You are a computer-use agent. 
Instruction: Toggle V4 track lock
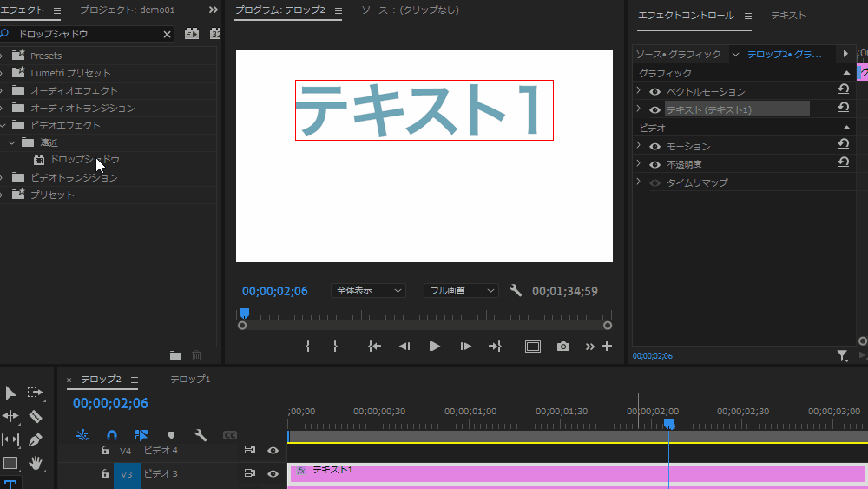point(105,450)
